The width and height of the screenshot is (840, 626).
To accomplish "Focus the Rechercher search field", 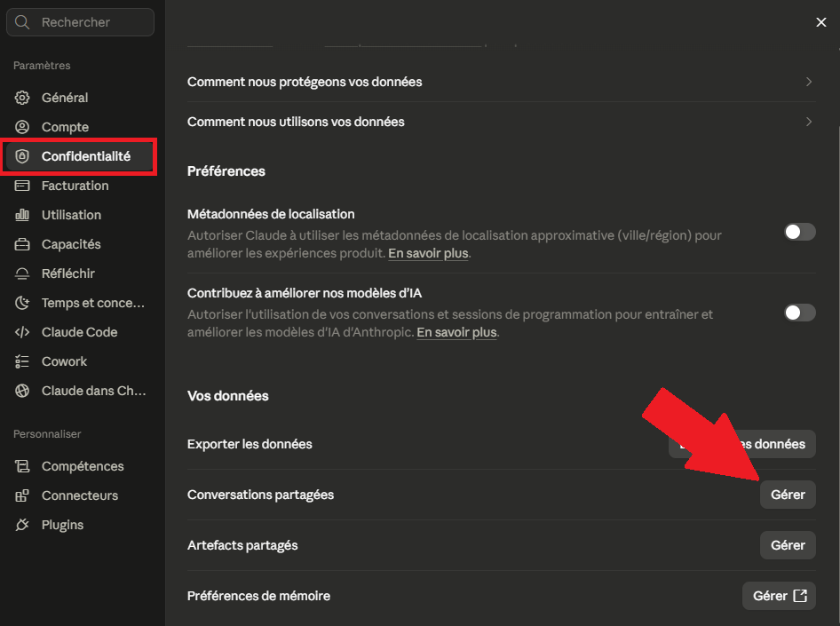I will pyautogui.click(x=80, y=22).
